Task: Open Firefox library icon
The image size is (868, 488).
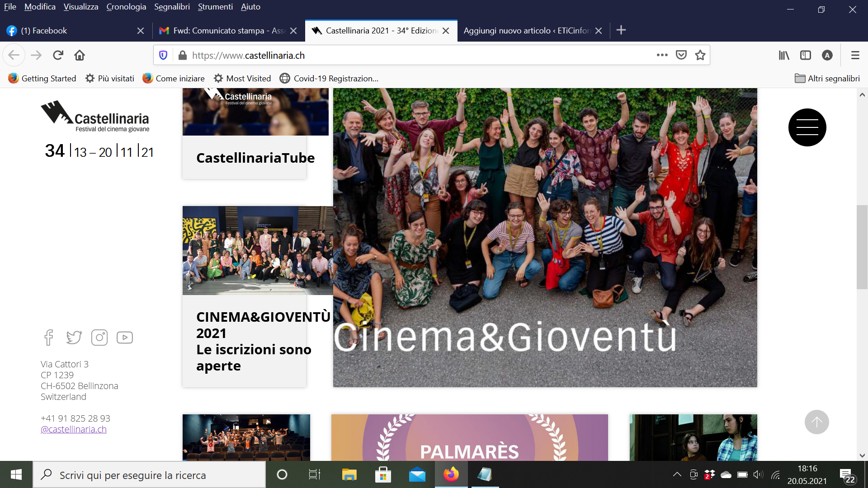Action: (x=784, y=55)
